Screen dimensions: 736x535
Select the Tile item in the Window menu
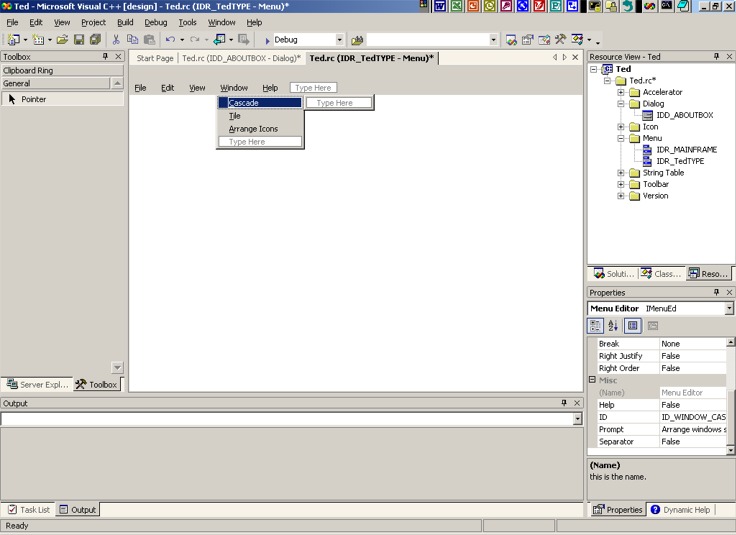(x=260, y=116)
